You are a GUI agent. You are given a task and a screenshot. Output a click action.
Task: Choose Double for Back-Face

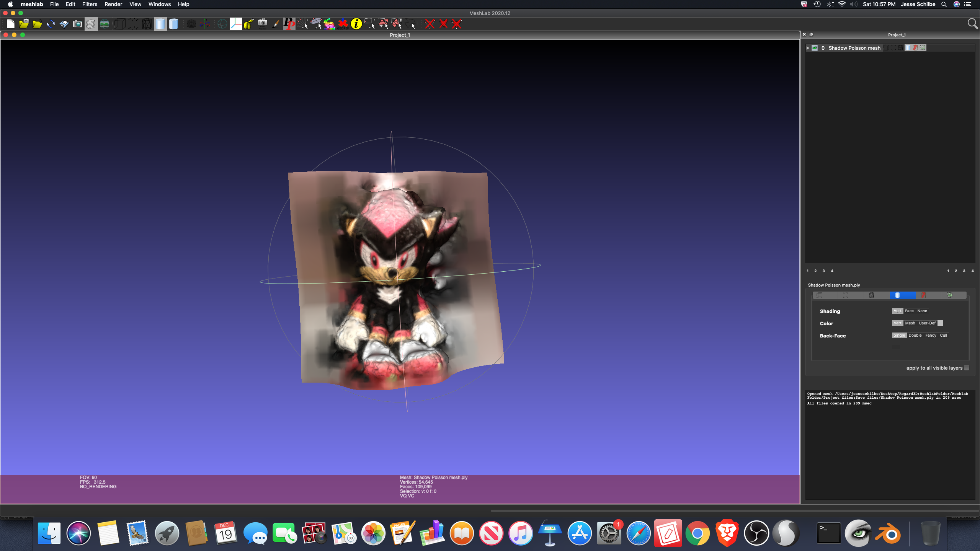pos(915,335)
